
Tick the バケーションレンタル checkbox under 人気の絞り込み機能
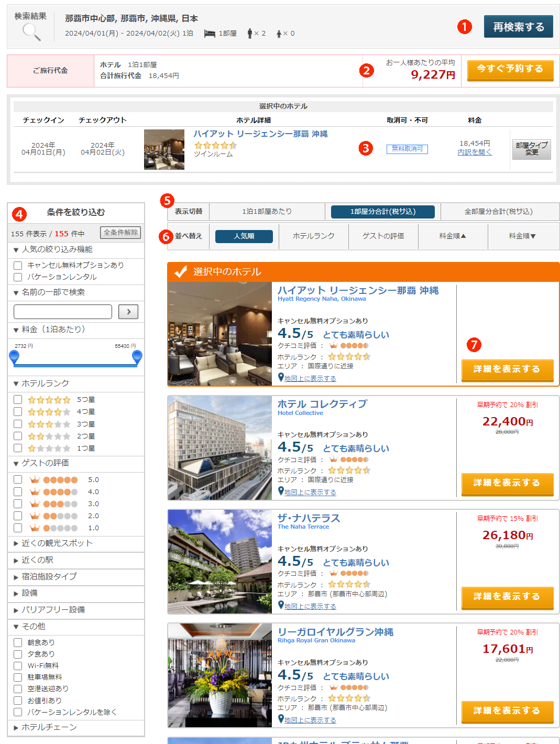pyautogui.click(x=18, y=277)
